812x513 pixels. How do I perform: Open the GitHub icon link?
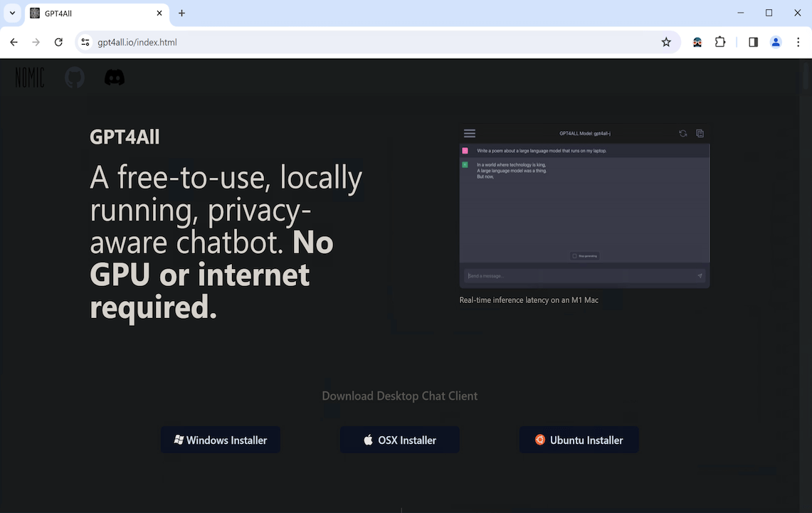[x=75, y=78]
